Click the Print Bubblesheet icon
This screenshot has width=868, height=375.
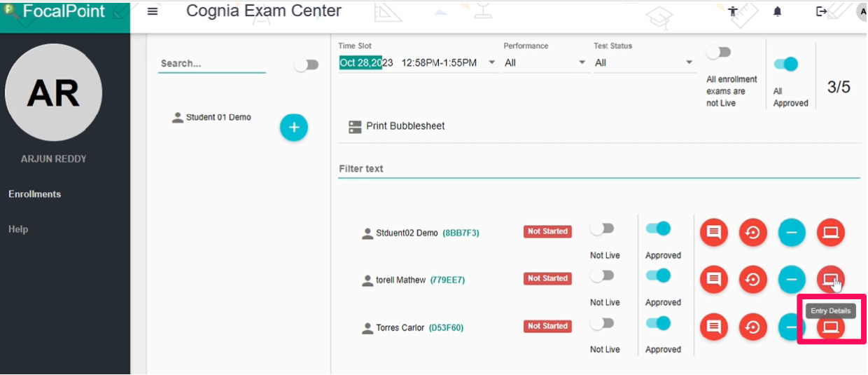[x=355, y=127]
